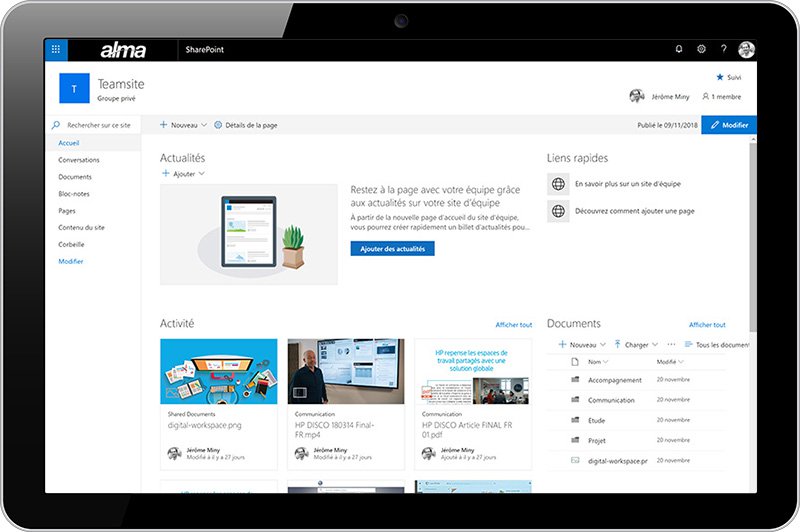Click Afficher tout next to Documents
Viewport: 800px width, 532px height.
[707, 324]
